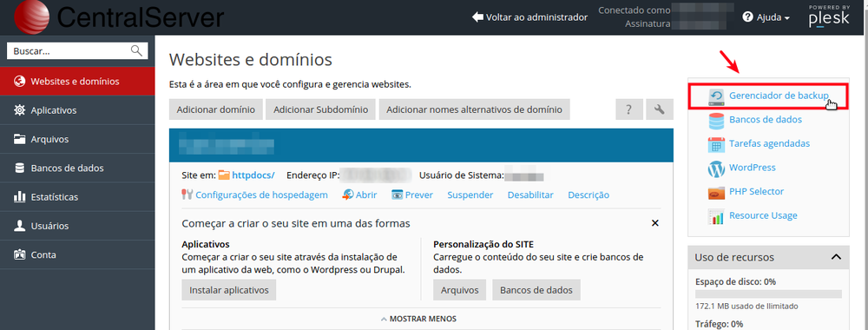Click the httpdocs folder icon

[x=224, y=175]
